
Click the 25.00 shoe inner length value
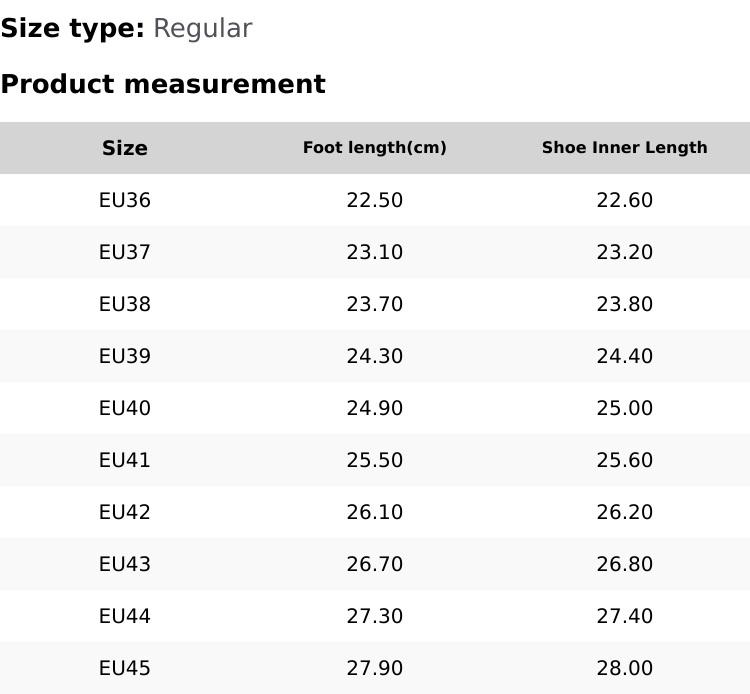[x=624, y=408]
